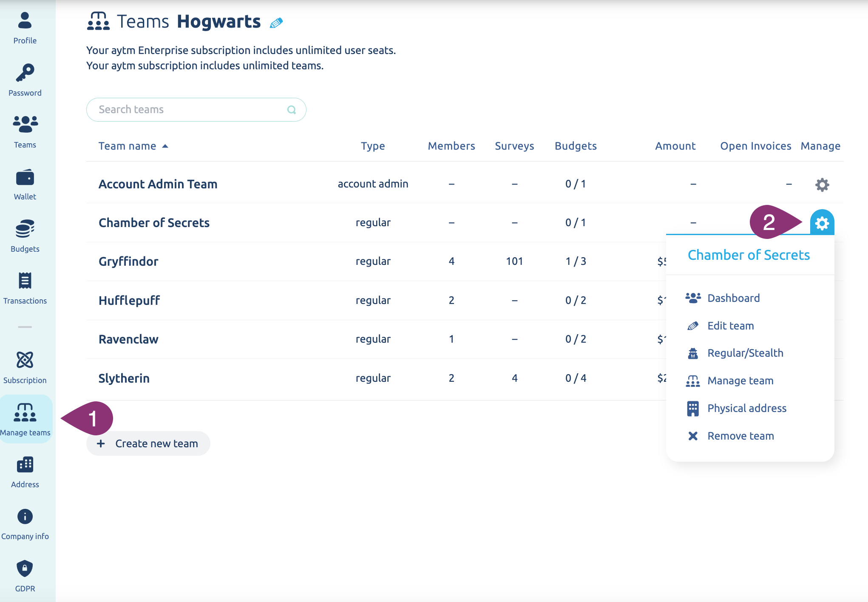Focus the Search teams field
The width and height of the screenshot is (868, 602).
[x=196, y=110]
